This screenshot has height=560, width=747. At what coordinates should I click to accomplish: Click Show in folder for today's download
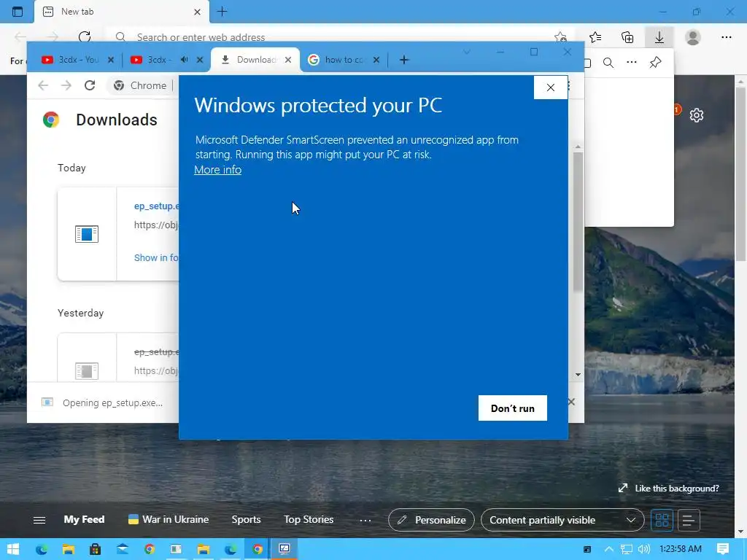point(156,257)
